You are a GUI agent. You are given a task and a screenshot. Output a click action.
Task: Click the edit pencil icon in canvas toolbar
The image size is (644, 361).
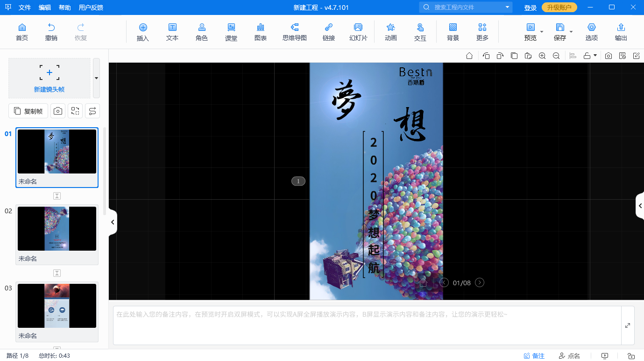(637, 56)
